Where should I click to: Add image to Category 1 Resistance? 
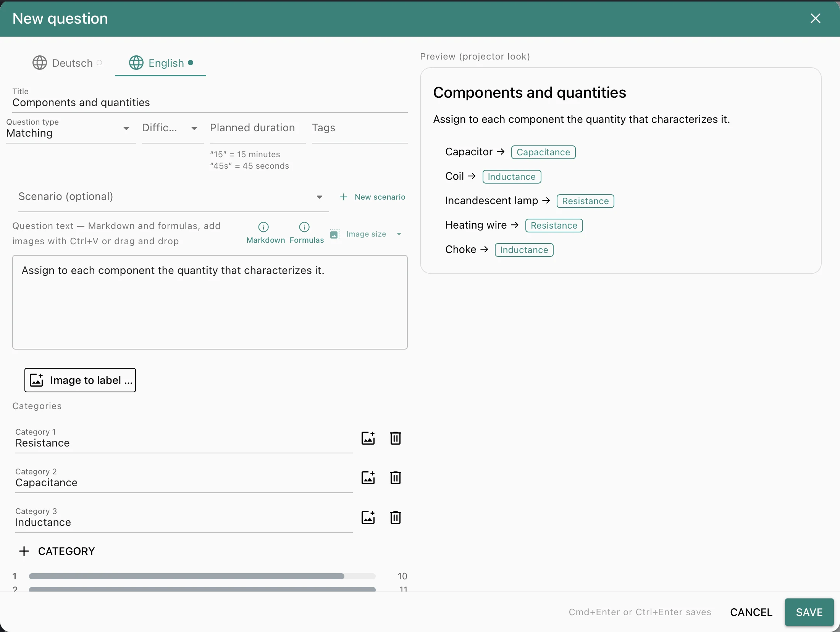pyautogui.click(x=368, y=438)
